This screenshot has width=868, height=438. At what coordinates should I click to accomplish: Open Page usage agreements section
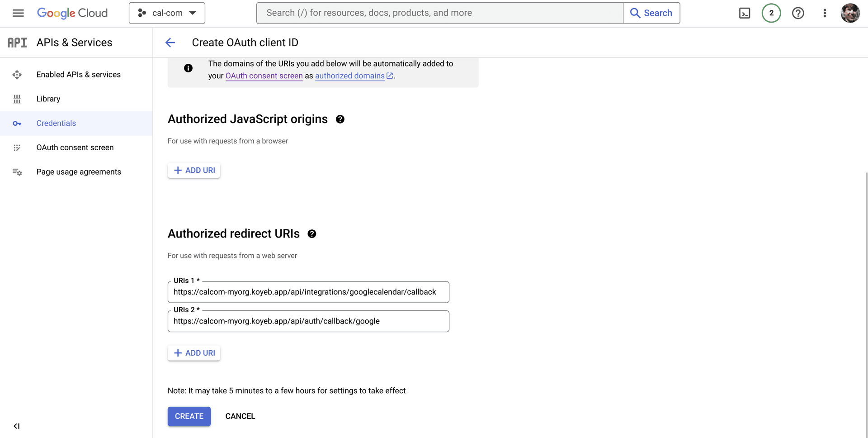tap(79, 172)
